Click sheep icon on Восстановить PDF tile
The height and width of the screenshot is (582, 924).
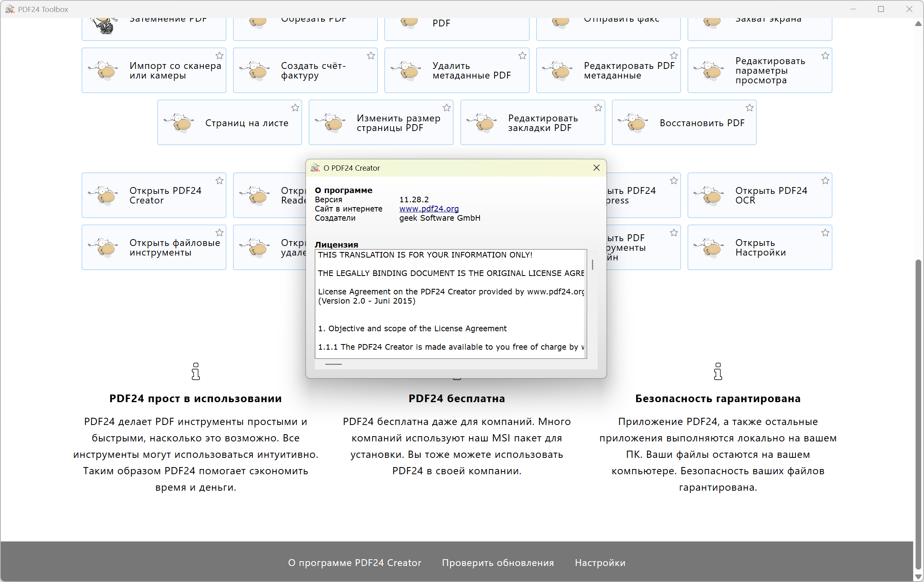coord(634,123)
